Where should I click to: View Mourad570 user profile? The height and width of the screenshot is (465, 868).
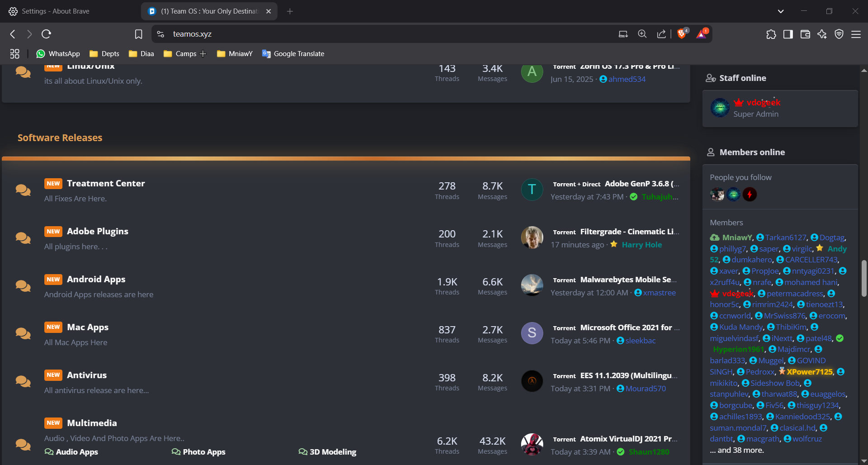(x=645, y=389)
